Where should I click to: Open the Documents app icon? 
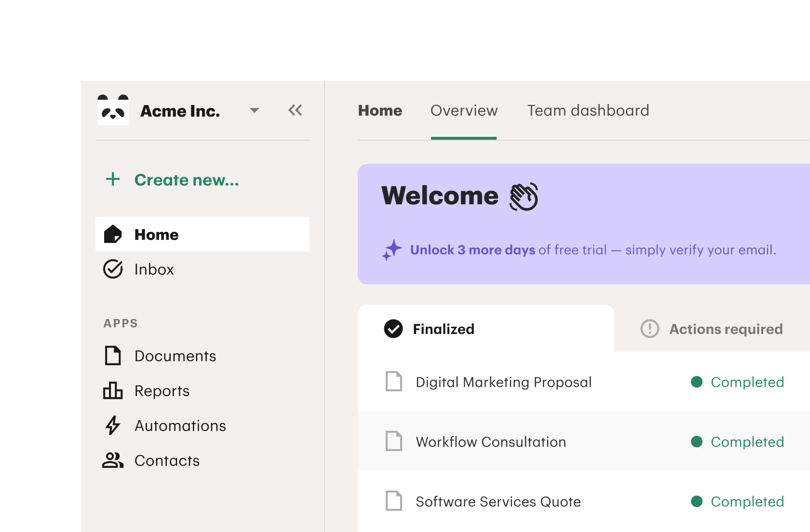pos(113,356)
